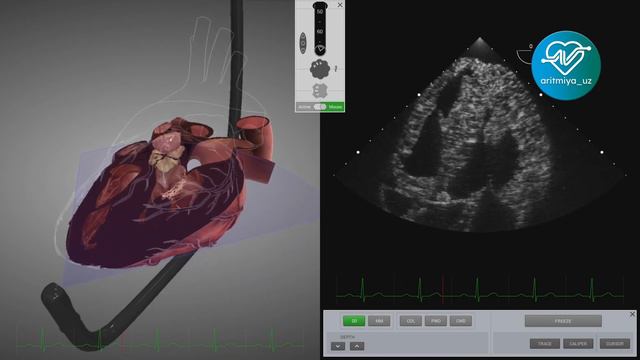Image resolution: width=640 pixels, height=360 pixels.
Task: Increase depth with up chevron
Action: point(357,346)
